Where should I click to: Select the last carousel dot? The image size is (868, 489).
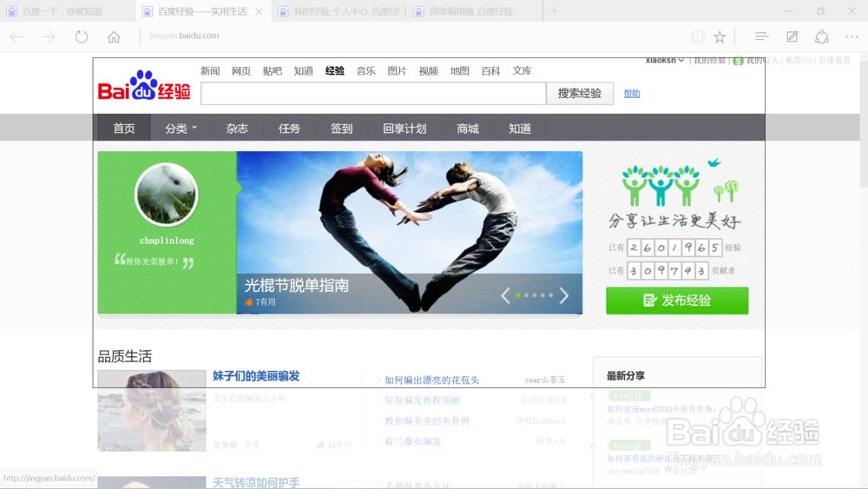[551, 295]
